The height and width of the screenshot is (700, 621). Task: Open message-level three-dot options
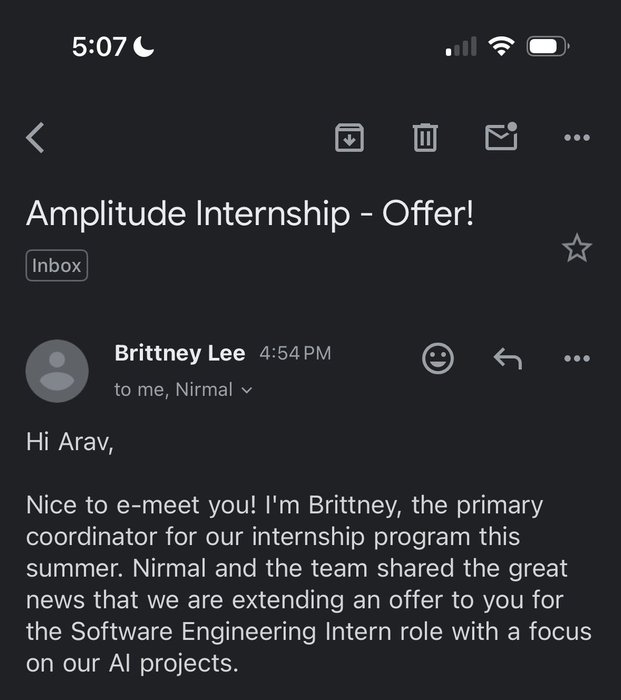pos(577,358)
